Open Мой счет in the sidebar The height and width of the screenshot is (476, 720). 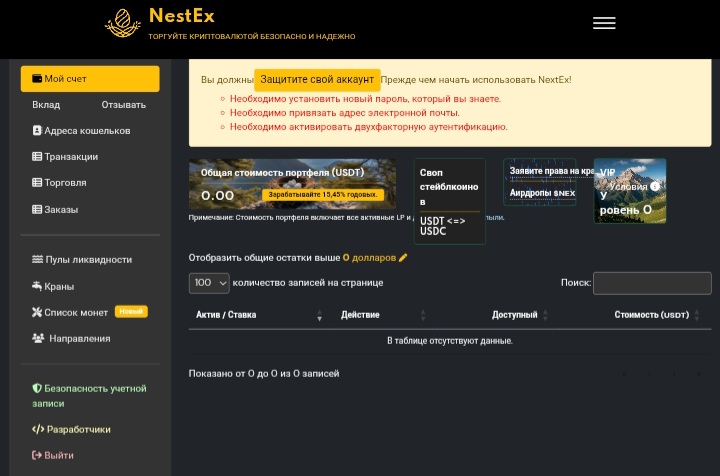[90, 78]
